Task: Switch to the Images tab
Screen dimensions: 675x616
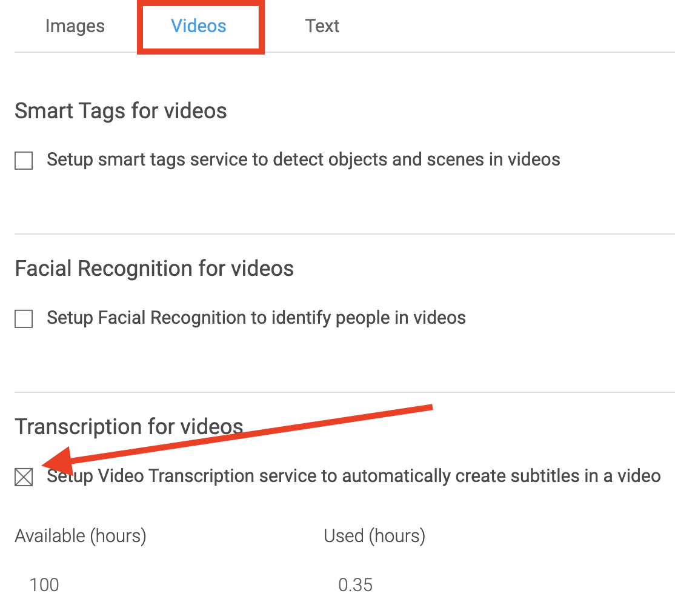Action: point(75,27)
